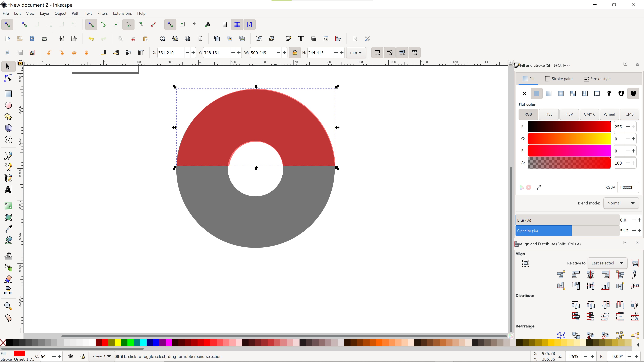
Task: Select the Selector arrow tool
Action: pos(8,67)
